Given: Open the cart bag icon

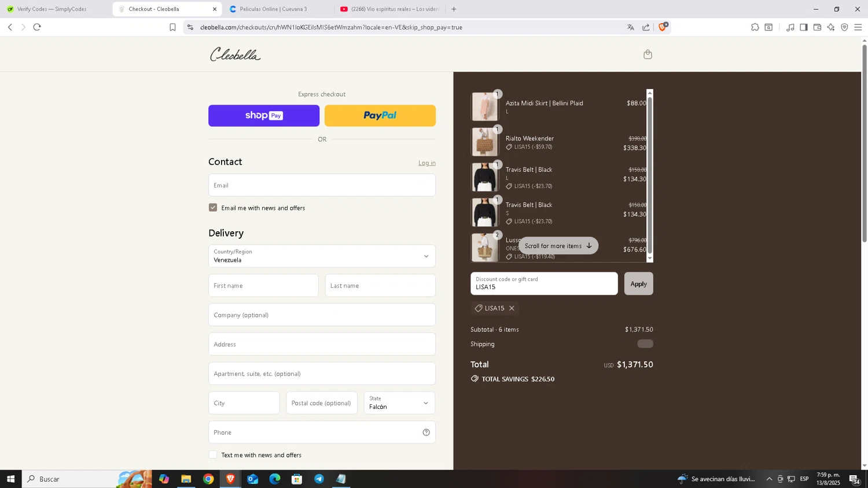Looking at the screenshot, I should point(648,54).
